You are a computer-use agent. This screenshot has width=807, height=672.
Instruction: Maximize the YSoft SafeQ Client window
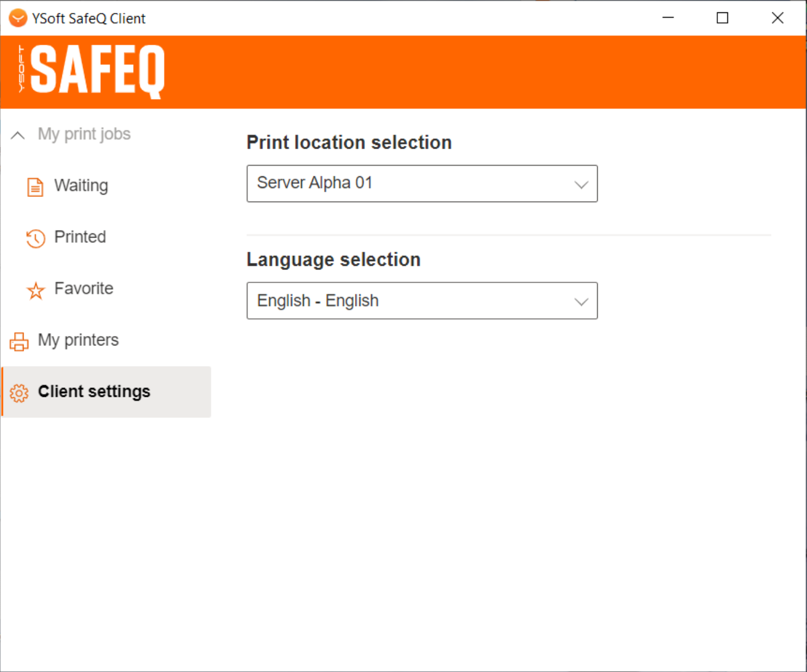722,18
